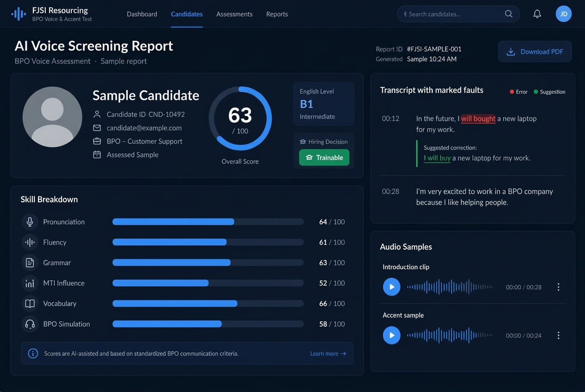Click the Grammar score 63 / 100

[332, 263]
